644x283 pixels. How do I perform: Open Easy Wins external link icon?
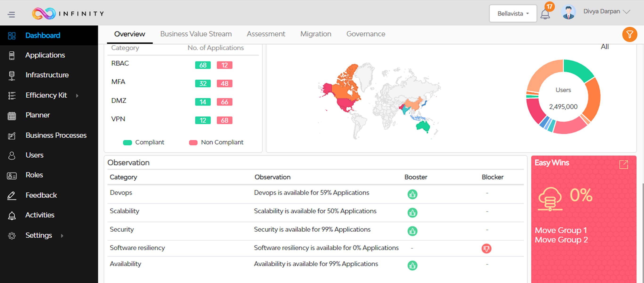pos(623,165)
